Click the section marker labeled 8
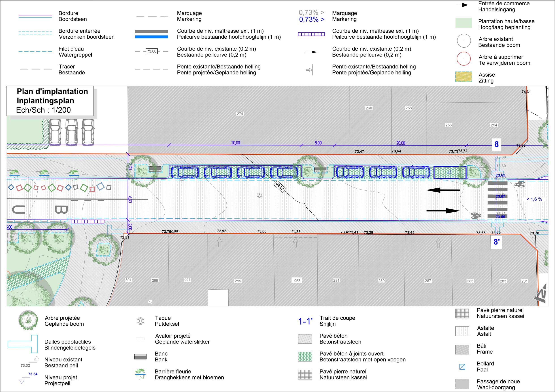Viewport: 555px width, 392px height. click(x=497, y=144)
